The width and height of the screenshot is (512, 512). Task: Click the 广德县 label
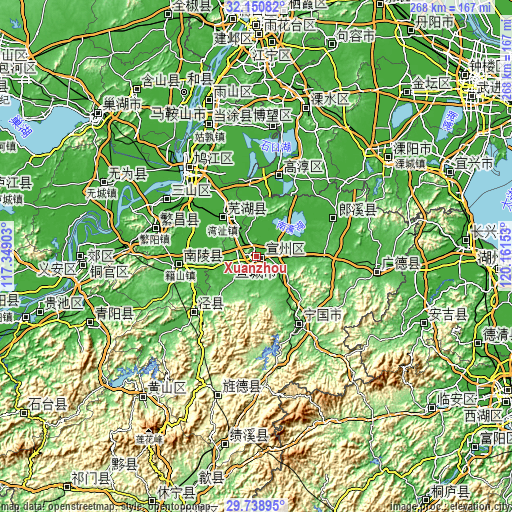point(401,264)
